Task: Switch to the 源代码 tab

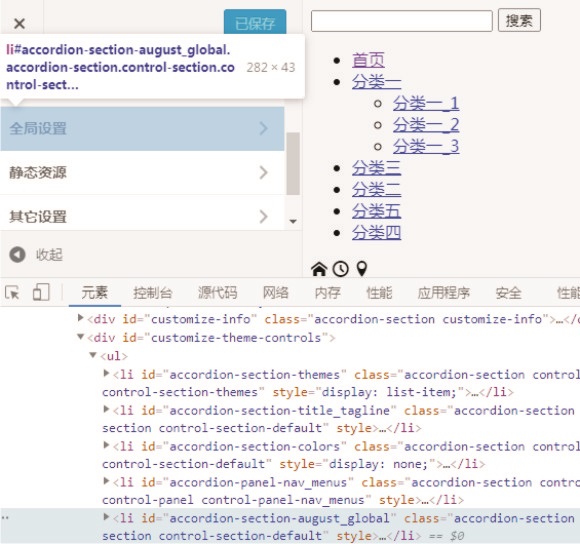Action: [x=218, y=293]
